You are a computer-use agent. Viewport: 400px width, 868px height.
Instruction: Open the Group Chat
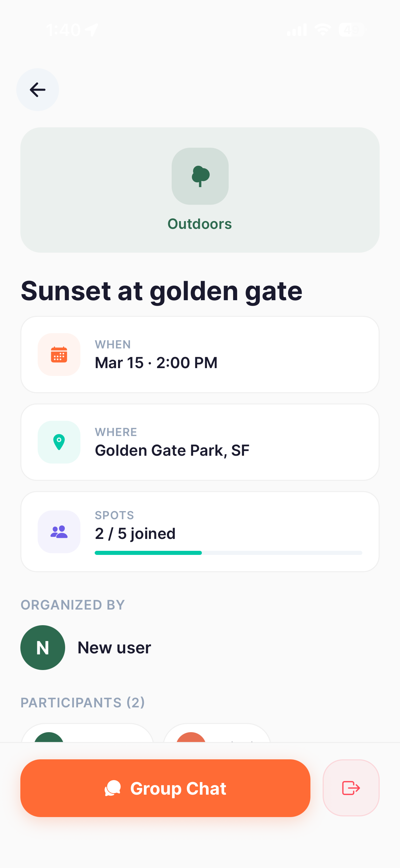pyautogui.click(x=165, y=788)
